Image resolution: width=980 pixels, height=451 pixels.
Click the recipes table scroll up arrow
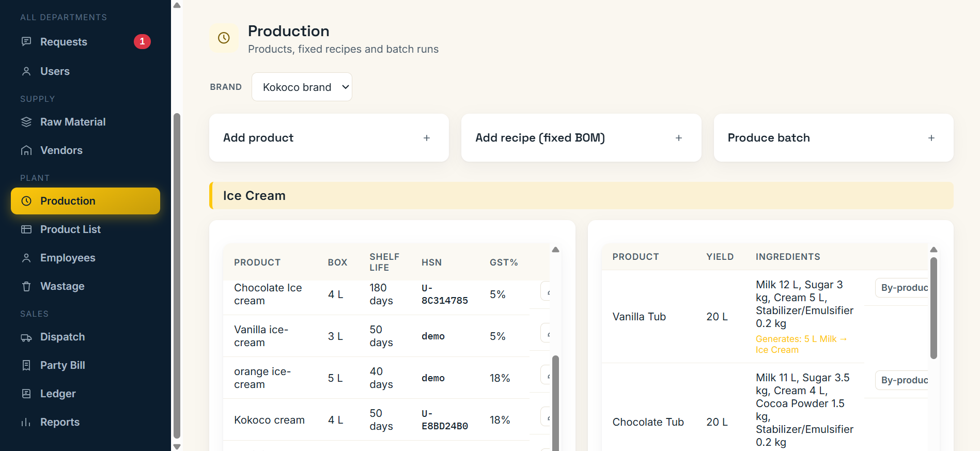934,250
